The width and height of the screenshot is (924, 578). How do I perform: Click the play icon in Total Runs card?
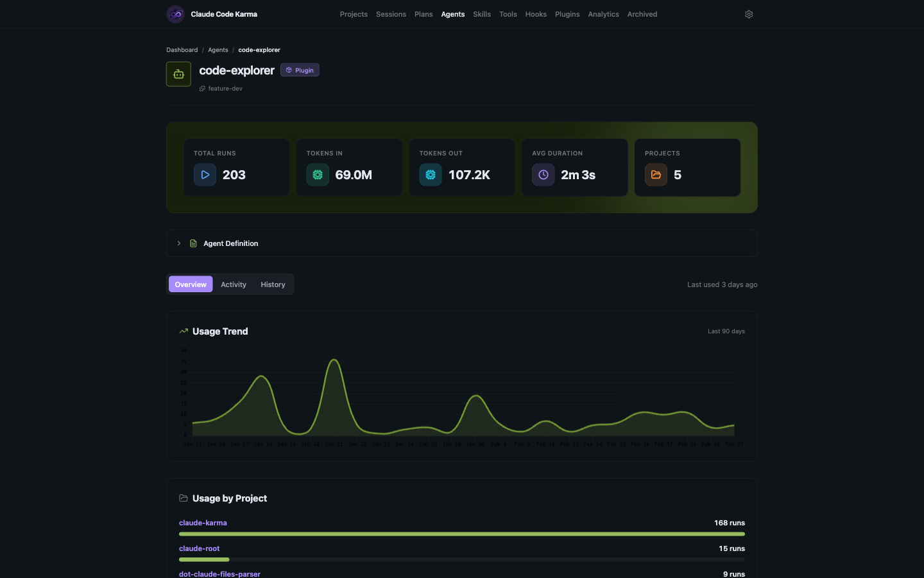(205, 175)
